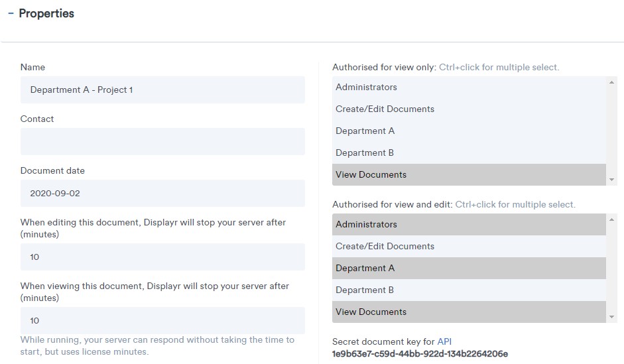Viewport: 624px width, 364px height.
Task: Click scroll up arrow of view only list
Action: coord(611,82)
